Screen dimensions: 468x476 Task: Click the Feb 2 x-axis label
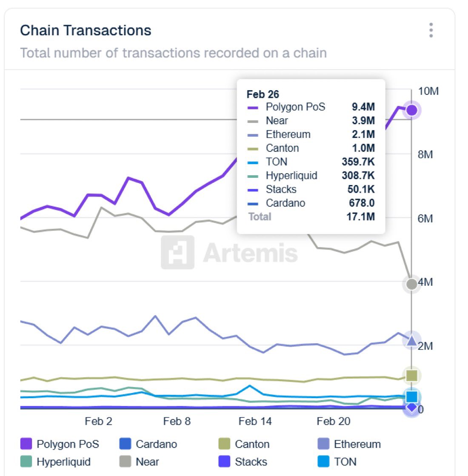click(x=98, y=422)
